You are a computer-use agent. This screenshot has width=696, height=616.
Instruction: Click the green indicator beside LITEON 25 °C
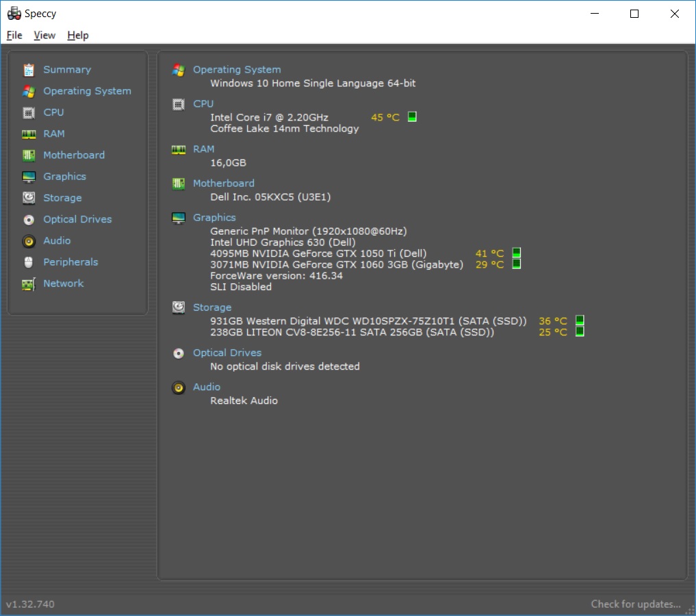tap(580, 331)
